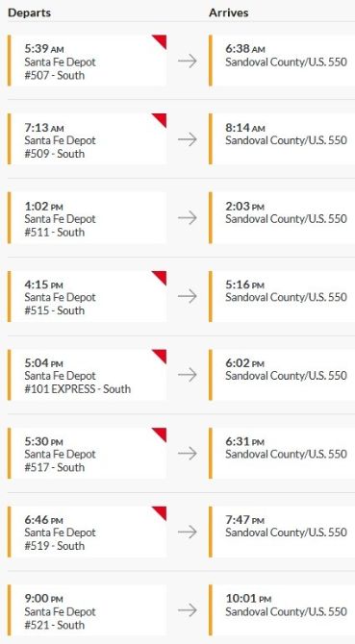
Task: Click red corner flag on 4:15 PM departure
Action: (161, 277)
